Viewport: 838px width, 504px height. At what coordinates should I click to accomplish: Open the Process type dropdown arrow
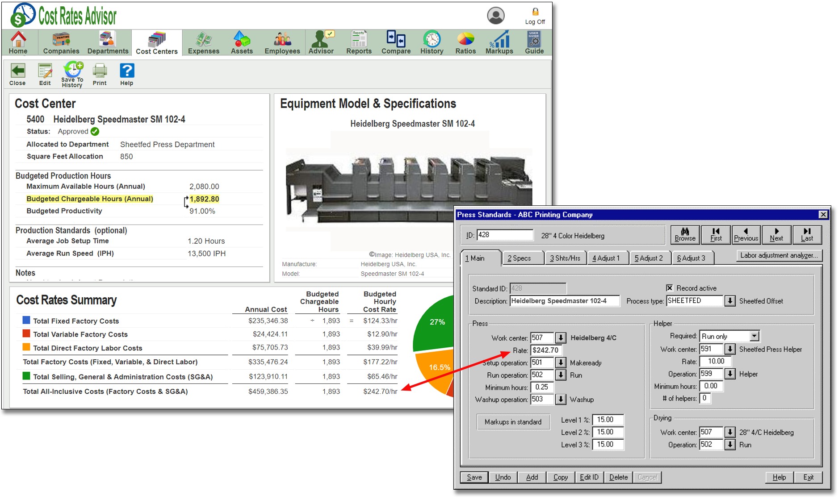(730, 301)
